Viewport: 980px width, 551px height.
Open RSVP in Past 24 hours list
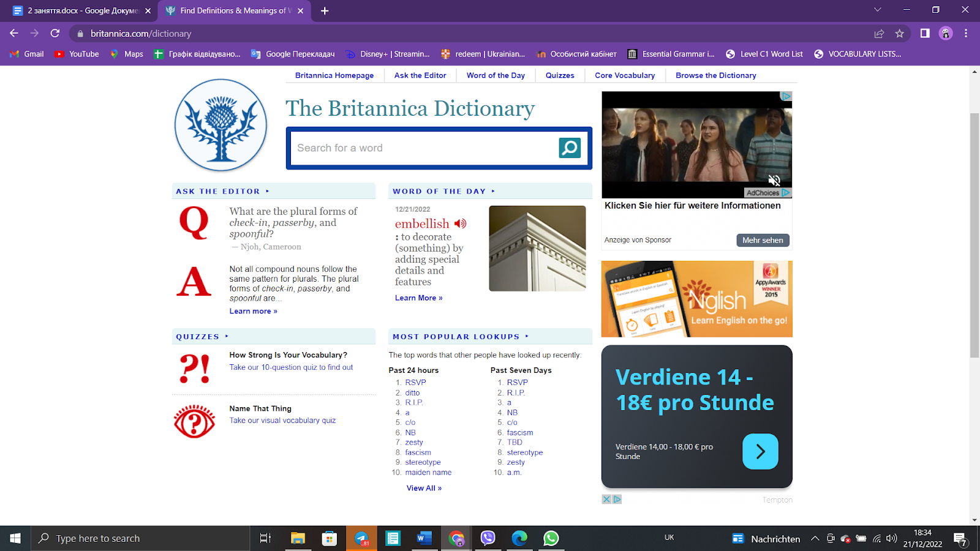(415, 382)
